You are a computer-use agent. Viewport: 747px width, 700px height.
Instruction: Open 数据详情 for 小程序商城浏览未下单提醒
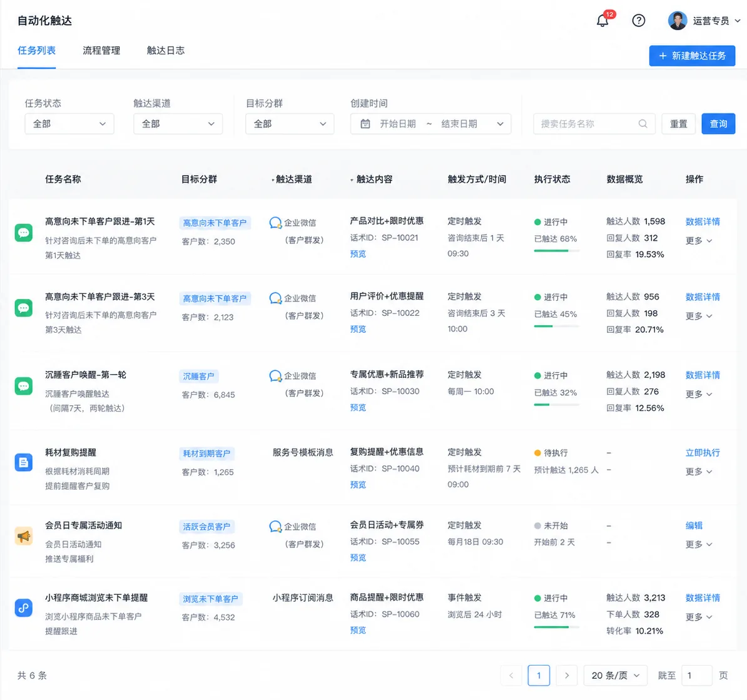coord(703,598)
